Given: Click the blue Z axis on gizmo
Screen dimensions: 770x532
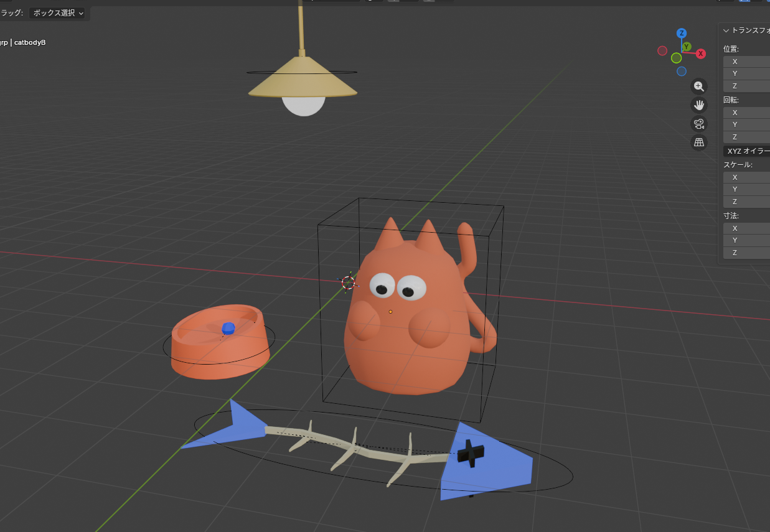Looking at the screenshot, I should click(x=682, y=34).
